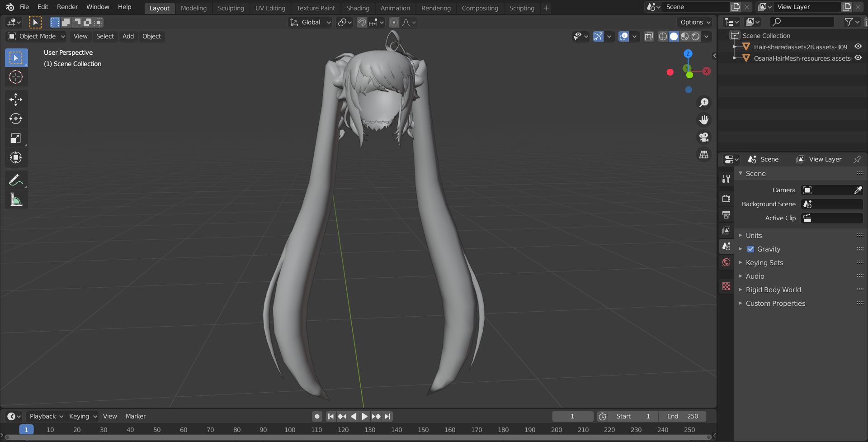Viewport: 868px width, 442px height.
Task: Activate the Rotate tool
Action: 16,119
